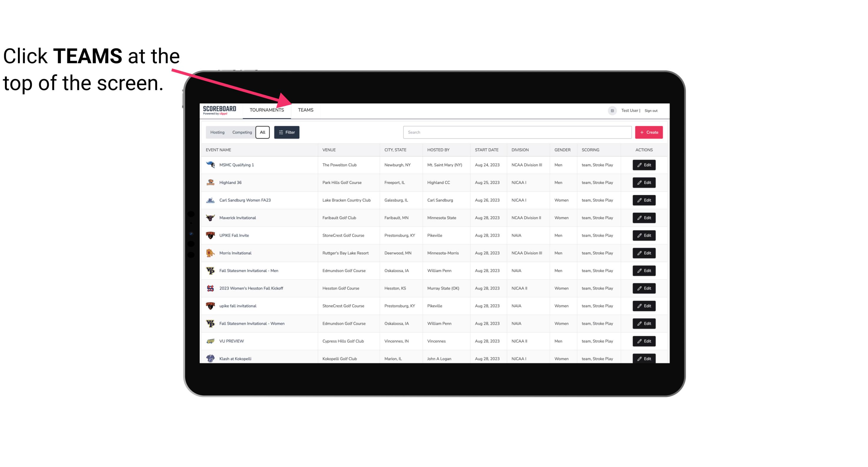Click the TOURNAMENTS navigation tab
The width and height of the screenshot is (868, 467).
pos(266,110)
